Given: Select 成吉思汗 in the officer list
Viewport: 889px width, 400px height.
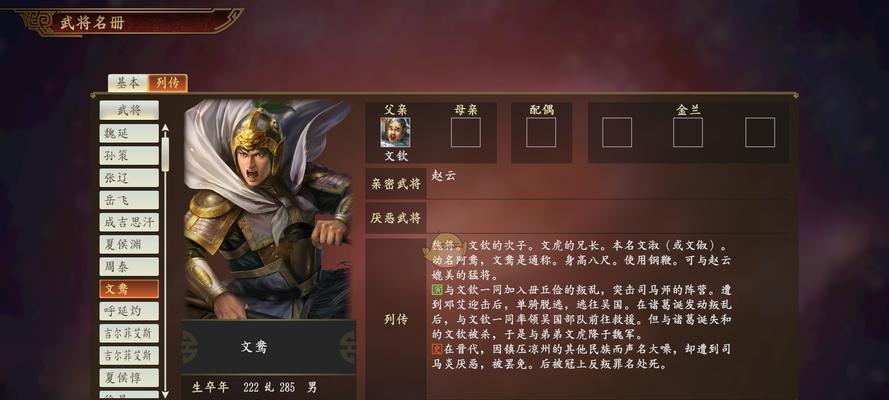Looking at the screenshot, I should pos(129,222).
